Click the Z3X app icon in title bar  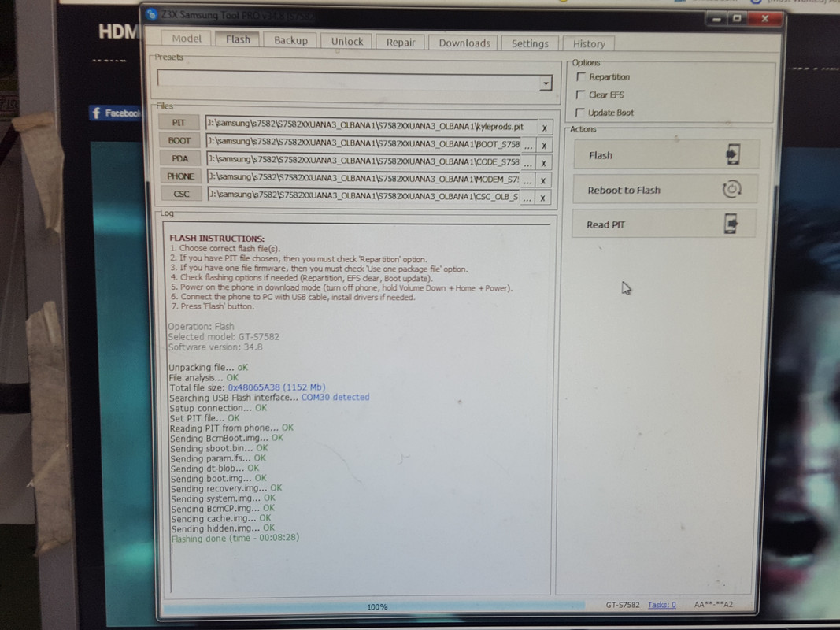point(152,14)
